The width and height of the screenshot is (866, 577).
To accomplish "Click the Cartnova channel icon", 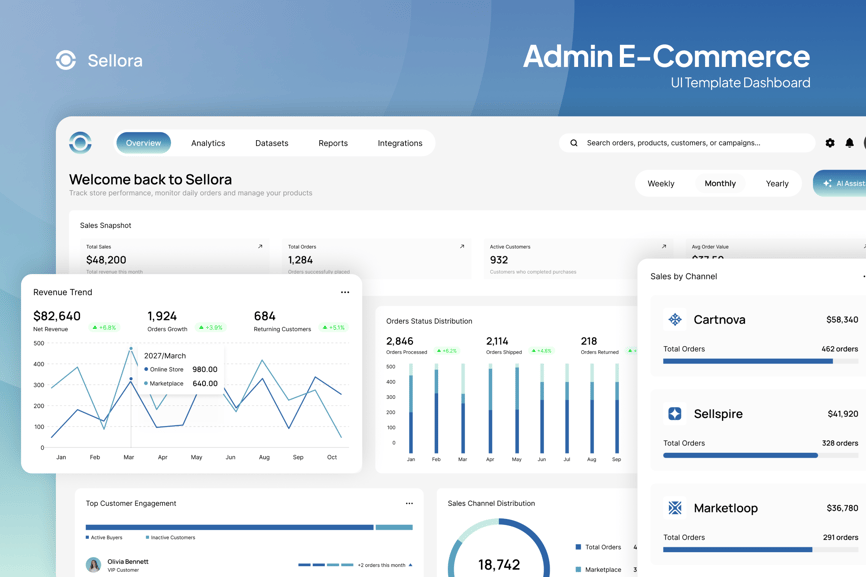I will click(x=675, y=320).
